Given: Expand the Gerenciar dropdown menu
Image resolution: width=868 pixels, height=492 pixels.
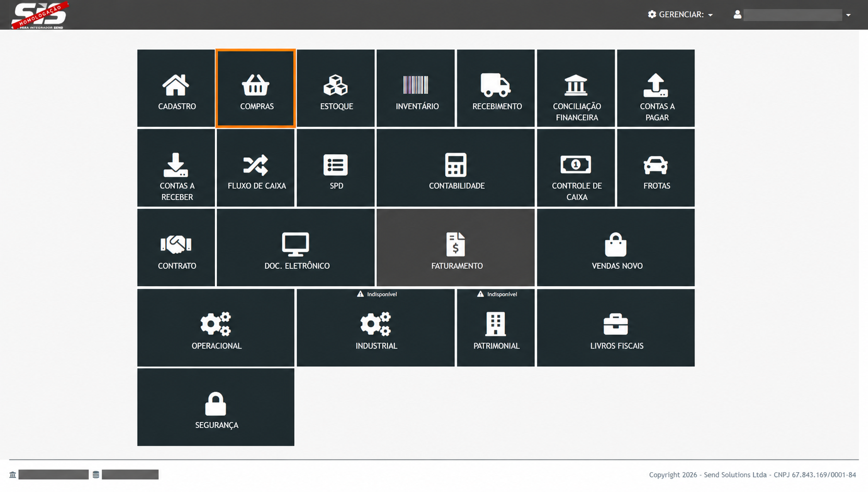Looking at the screenshot, I should [x=680, y=15].
